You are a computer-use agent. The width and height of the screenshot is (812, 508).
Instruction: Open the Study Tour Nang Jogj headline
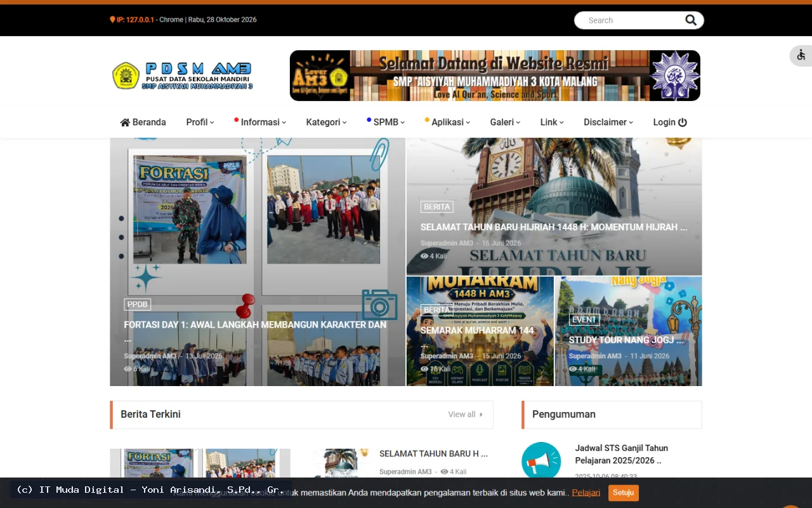click(626, 340)
